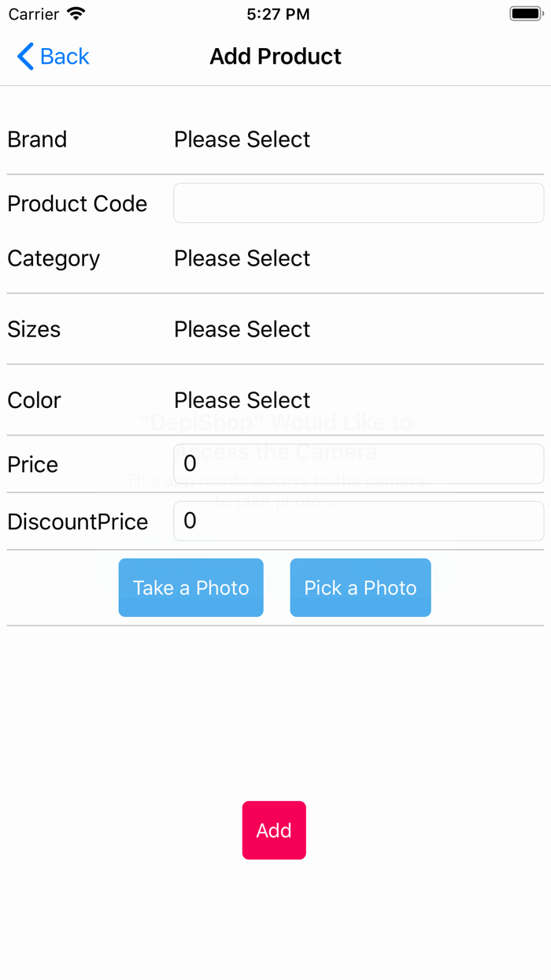The height and width of the screenshot is (980, 551).
Task: Tap the Product Code text field
Action: tap(358, 202)
